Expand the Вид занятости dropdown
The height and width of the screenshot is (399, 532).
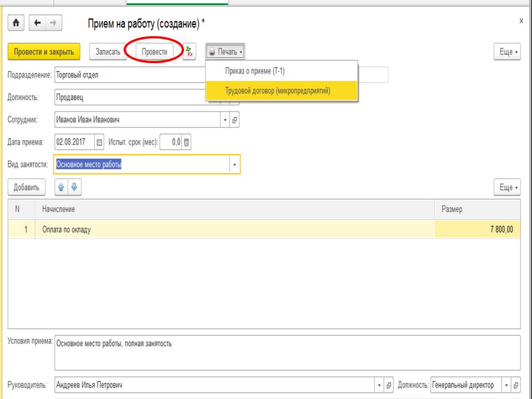pos(234,165)
